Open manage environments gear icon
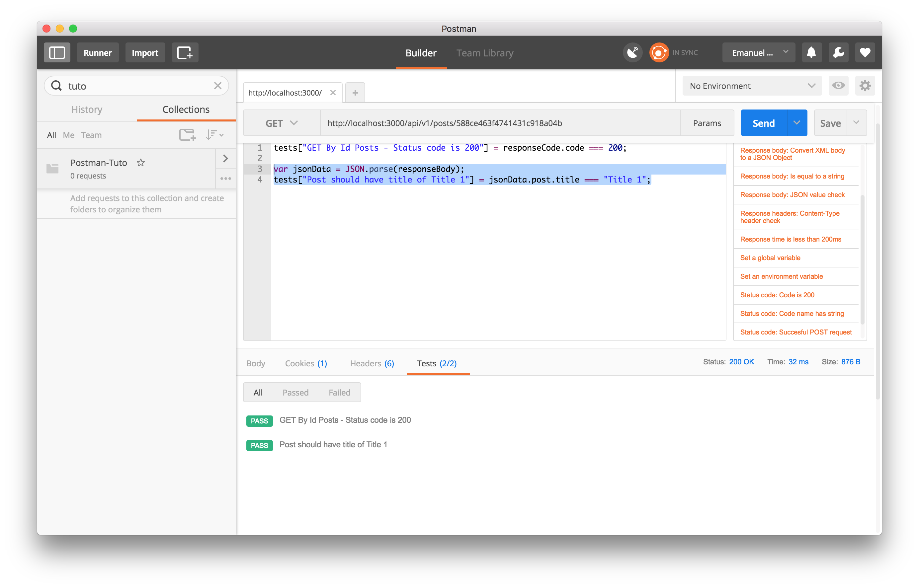This screenshot has height=588, width=919. 865,86
